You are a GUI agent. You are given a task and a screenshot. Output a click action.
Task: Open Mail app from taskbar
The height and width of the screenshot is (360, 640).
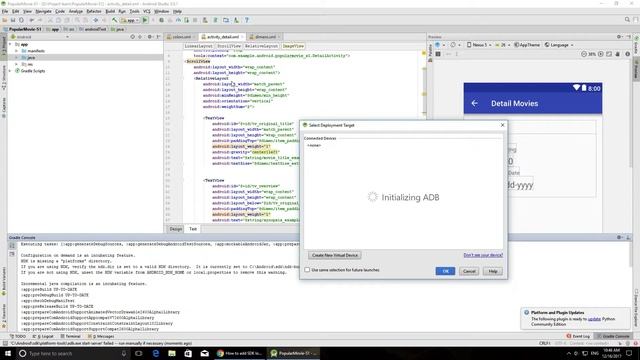(204, 353)
